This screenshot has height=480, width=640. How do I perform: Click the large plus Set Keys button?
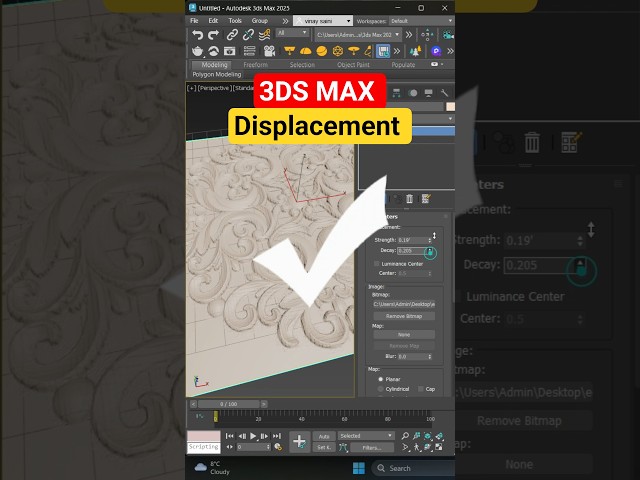300,442
